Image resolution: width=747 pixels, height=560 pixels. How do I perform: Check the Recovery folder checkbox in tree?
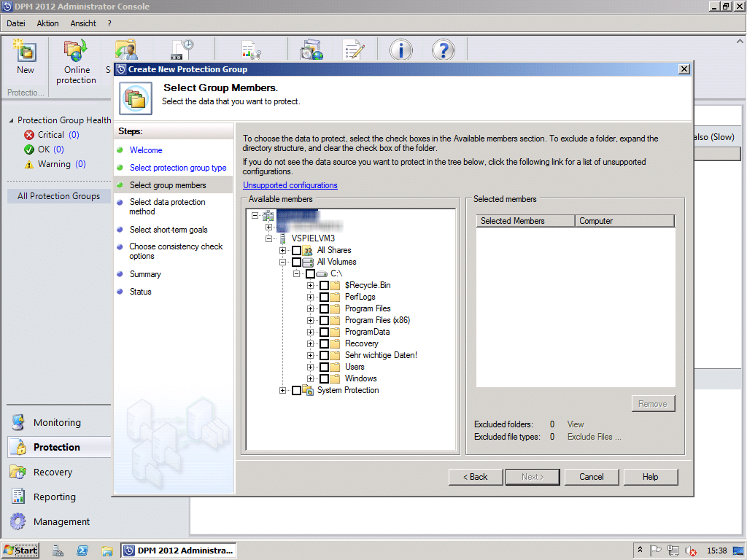pos(324,344)
